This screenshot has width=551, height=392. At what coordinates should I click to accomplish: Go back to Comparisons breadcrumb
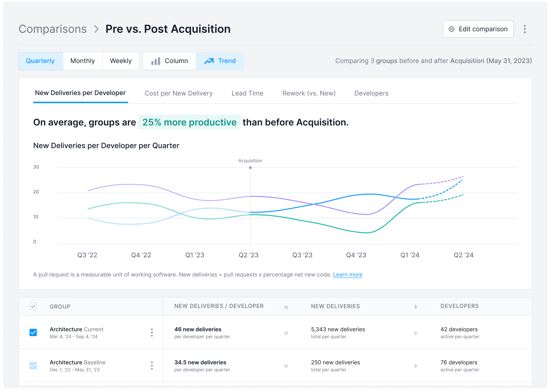coord(53,29)
